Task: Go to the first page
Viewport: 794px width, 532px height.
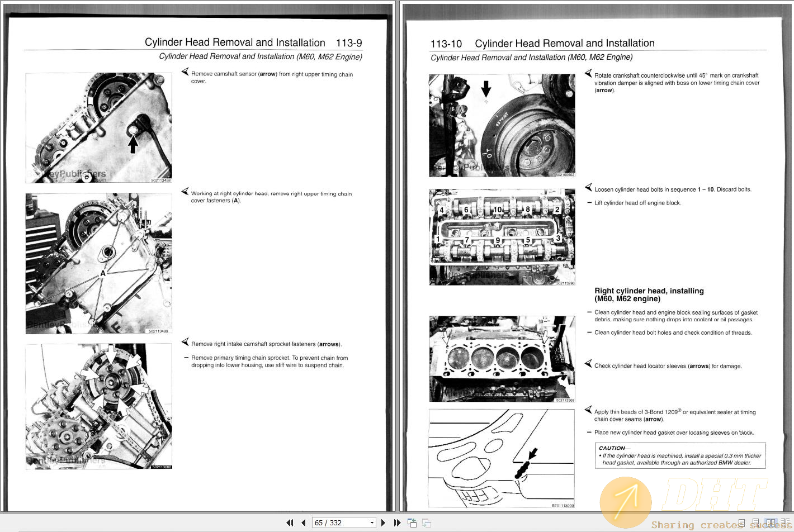Action: (290, 523)
